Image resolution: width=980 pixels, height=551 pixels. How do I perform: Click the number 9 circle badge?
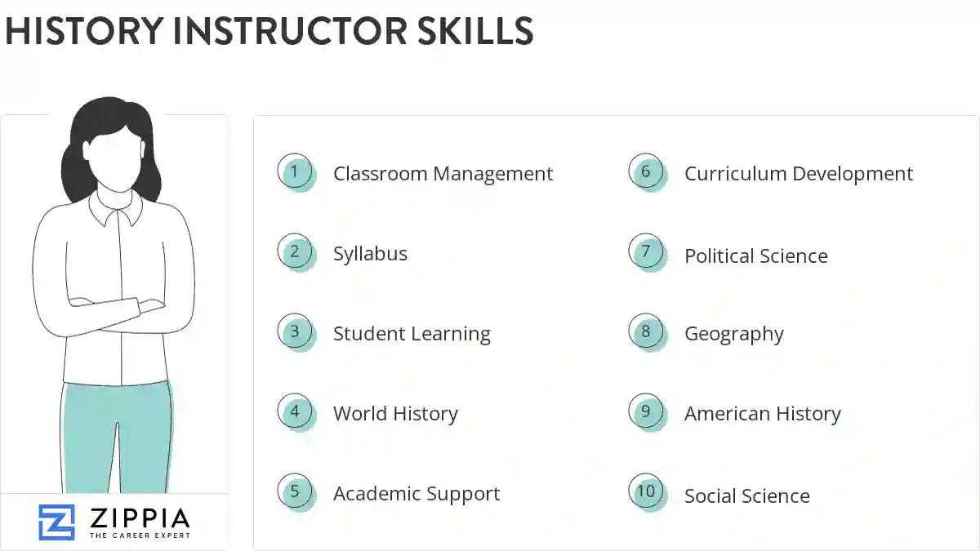click(x=646, y=411)
